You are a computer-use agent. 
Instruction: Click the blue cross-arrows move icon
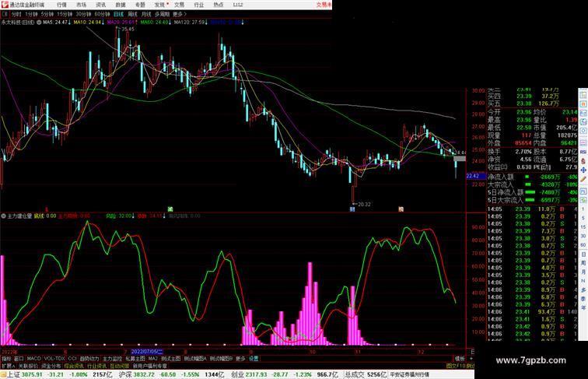(x=583, y=170)
